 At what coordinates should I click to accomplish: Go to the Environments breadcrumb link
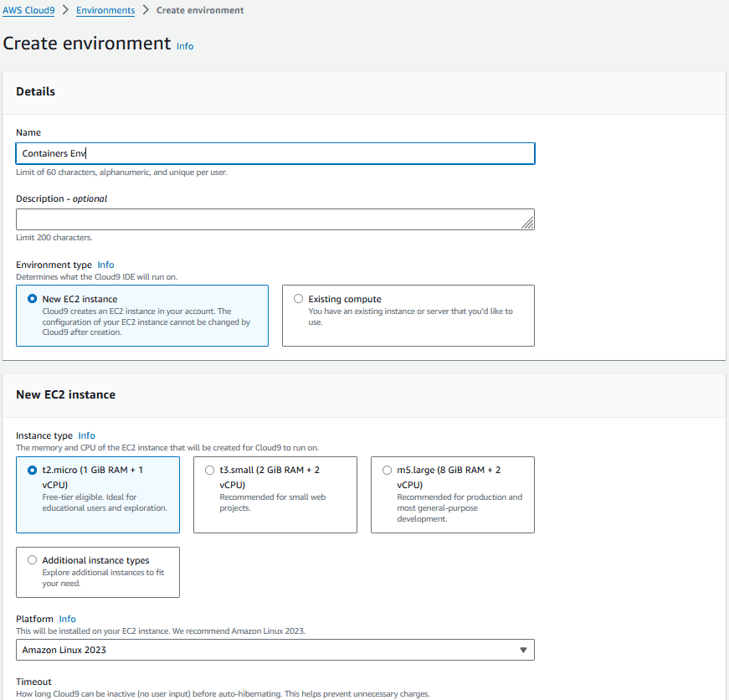pos(105,10)
